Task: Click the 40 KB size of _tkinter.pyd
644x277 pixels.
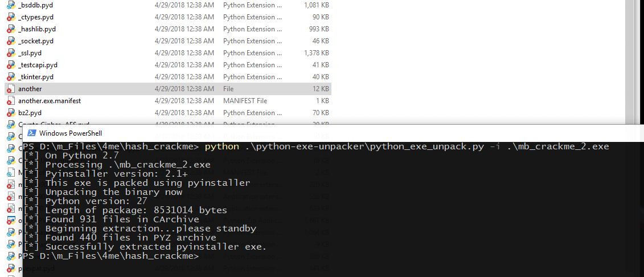Action: [x=321, y=77]
